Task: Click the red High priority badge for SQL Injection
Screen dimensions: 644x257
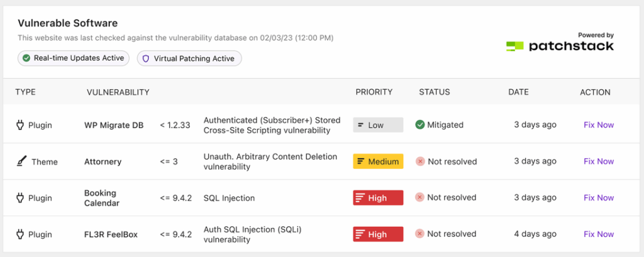Action: [378, 198]
